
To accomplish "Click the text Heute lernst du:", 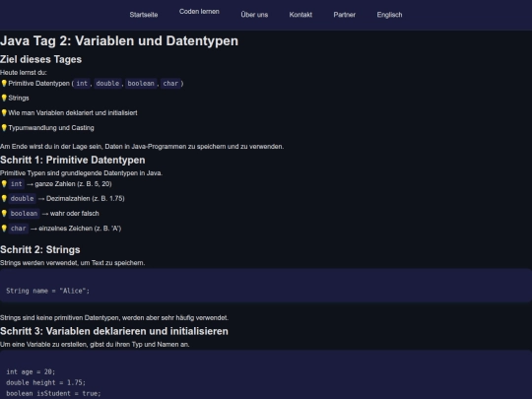I will [x=24, y=72].
